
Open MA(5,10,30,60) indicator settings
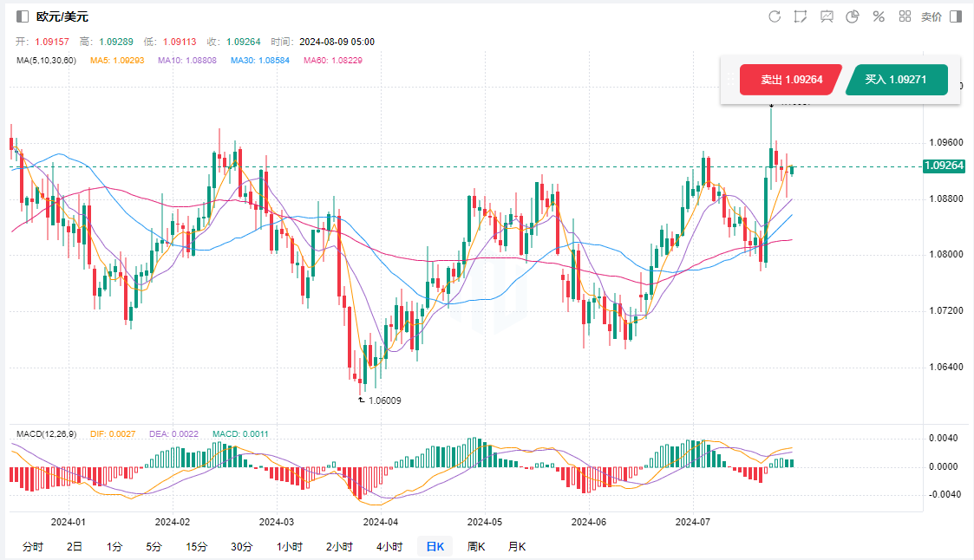pyautogui.click(x=47, y=61)
